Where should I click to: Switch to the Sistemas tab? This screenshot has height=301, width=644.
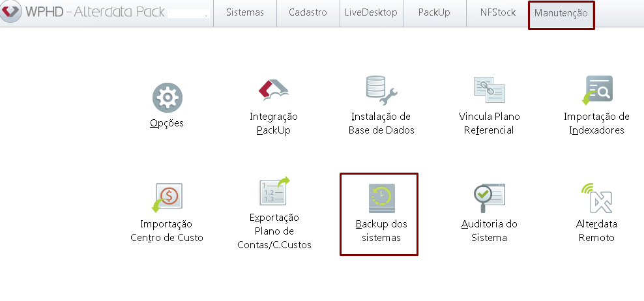click(245, 13)
